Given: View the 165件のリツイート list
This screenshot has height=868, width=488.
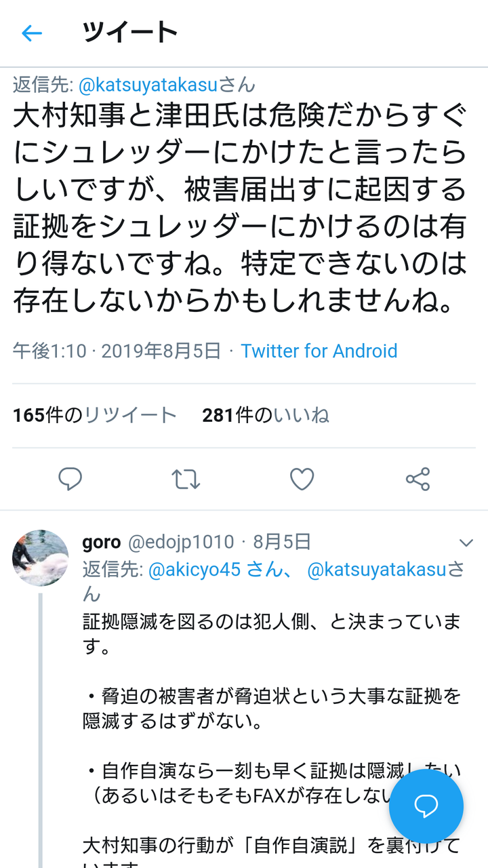Looking at the screenshot, I should [x=94, y=415].
